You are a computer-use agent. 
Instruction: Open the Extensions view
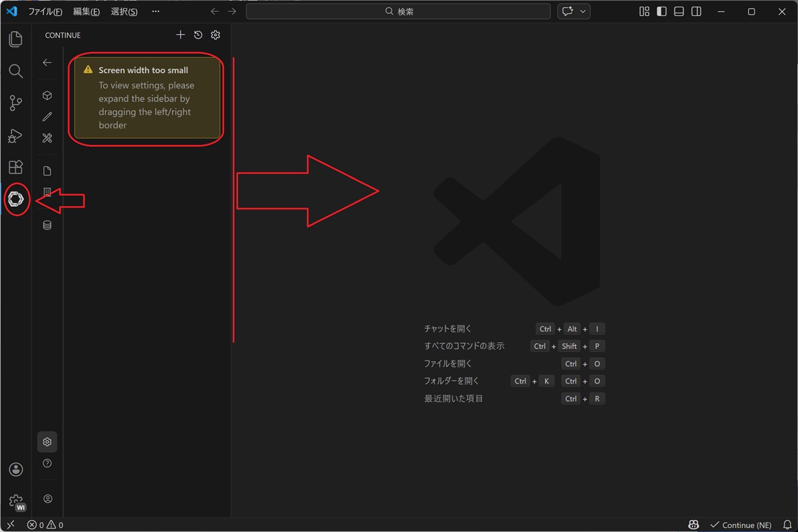pyautogui.click(x=15, y=167)
